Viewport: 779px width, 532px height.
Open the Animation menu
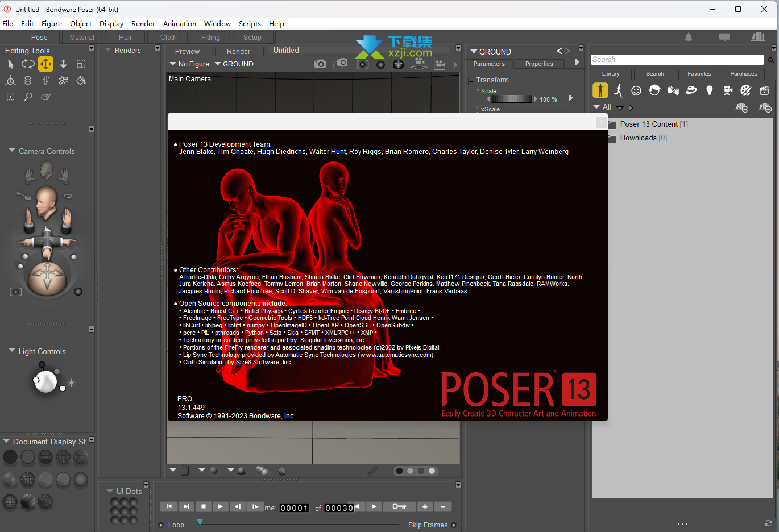180,23
